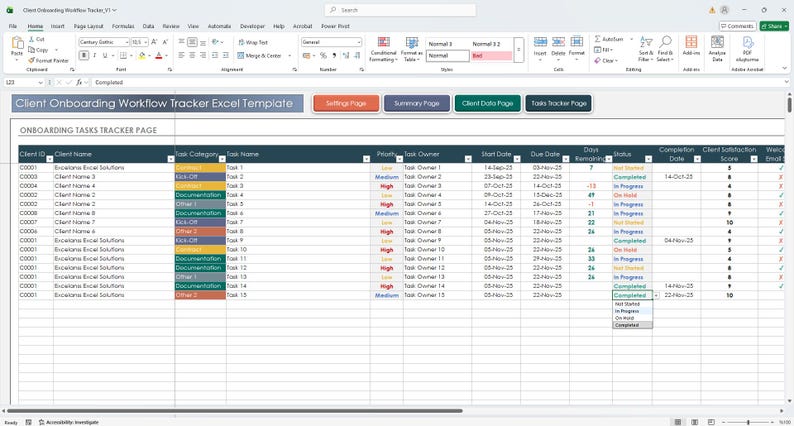
Task: Open Format as Table gallery
Action: point(412,49)
